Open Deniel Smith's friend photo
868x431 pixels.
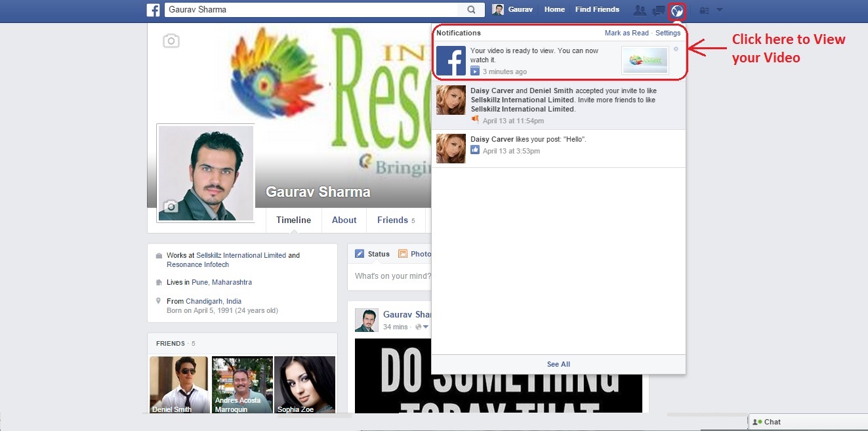coord(179,385)
